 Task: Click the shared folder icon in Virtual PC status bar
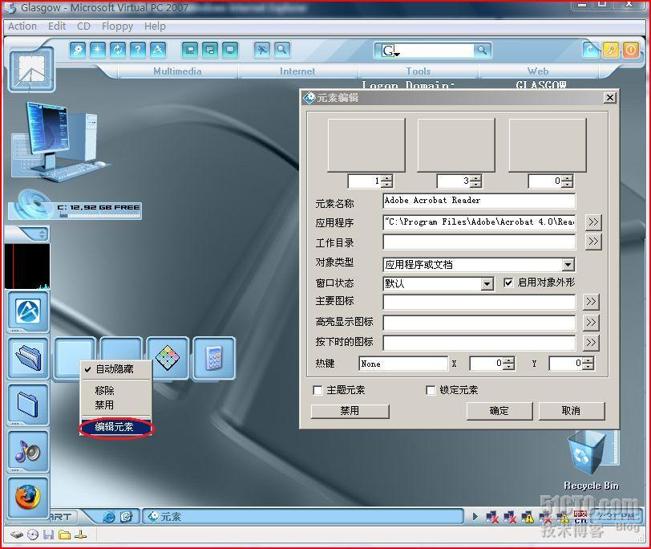(64, 535)
